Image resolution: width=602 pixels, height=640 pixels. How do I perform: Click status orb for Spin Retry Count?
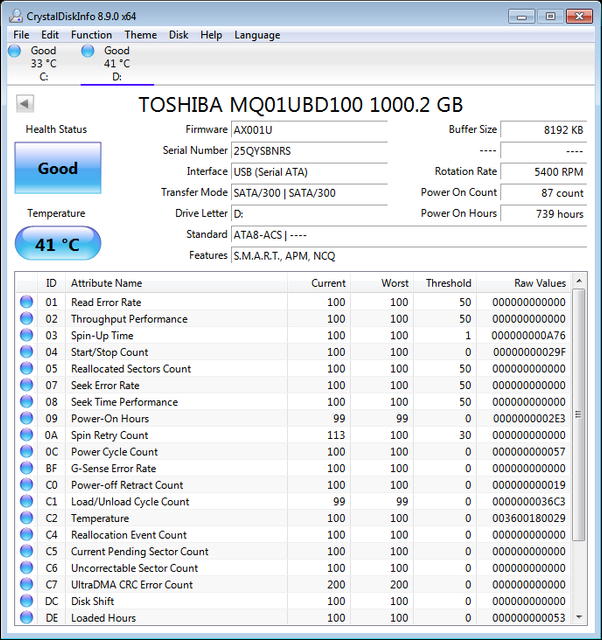27,435
